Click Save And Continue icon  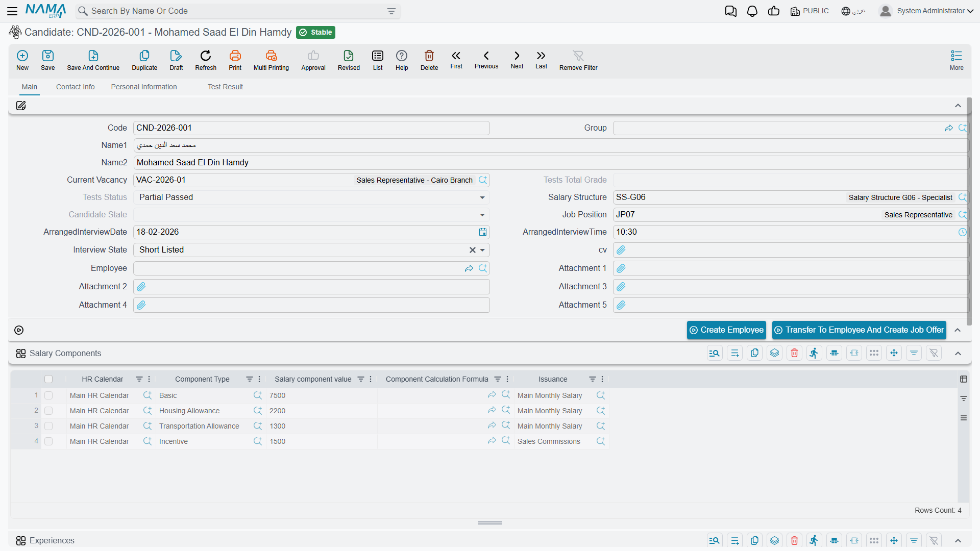point(93,60)
